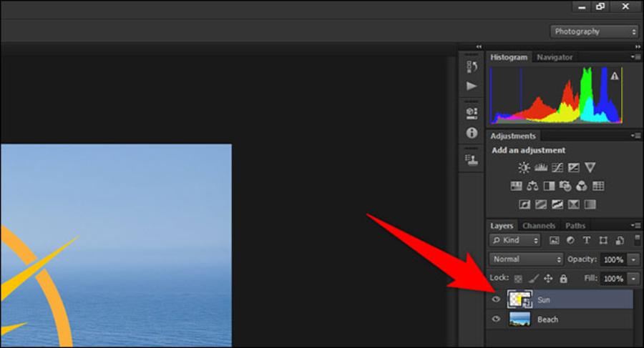
Task: Add an Invert adjustment
Action: [525, 204]
